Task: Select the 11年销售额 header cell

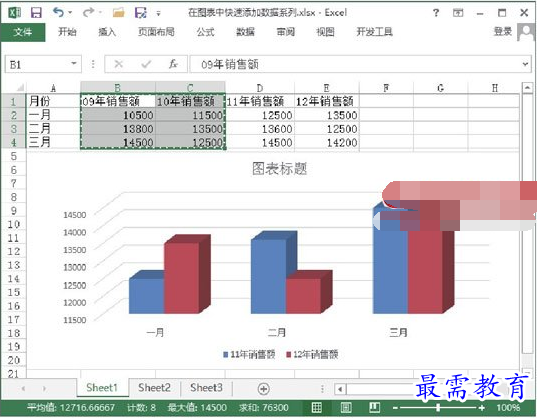Action: (260, 101)
